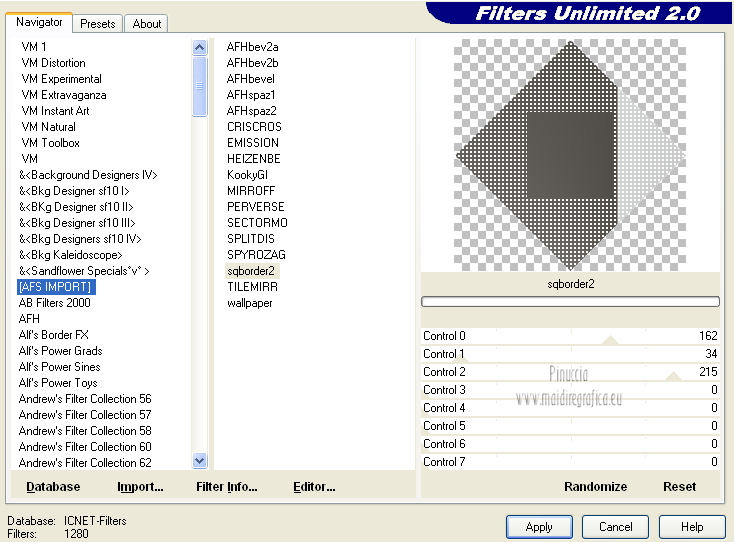Select &<BKg Designer sf10 II> category
Screen dimensions: 734x542
click(76, 207)
